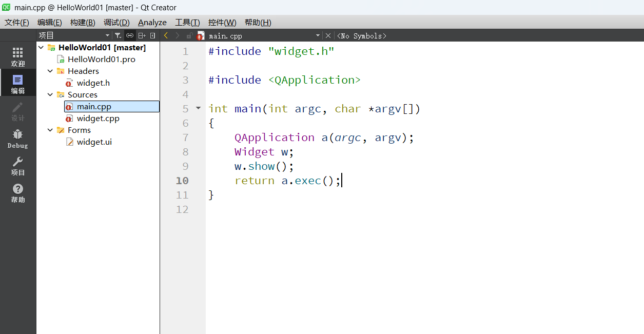The image size is (644, 334).
Task: Open the 工具(T) menu
Action: pos(187,22)
